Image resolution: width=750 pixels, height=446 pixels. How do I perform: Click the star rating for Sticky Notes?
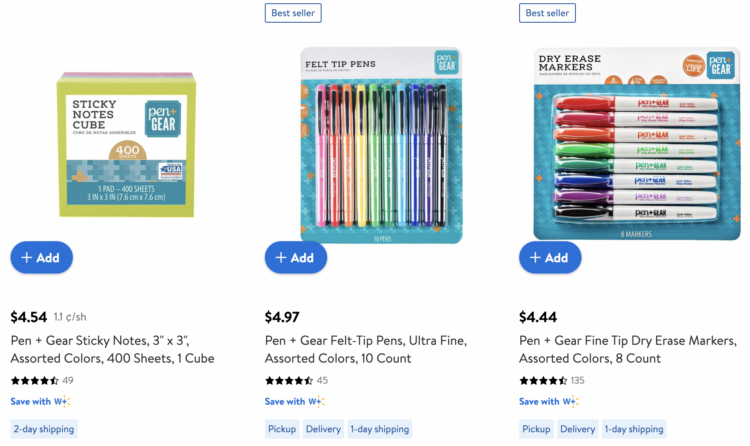(x=35, y=380)
